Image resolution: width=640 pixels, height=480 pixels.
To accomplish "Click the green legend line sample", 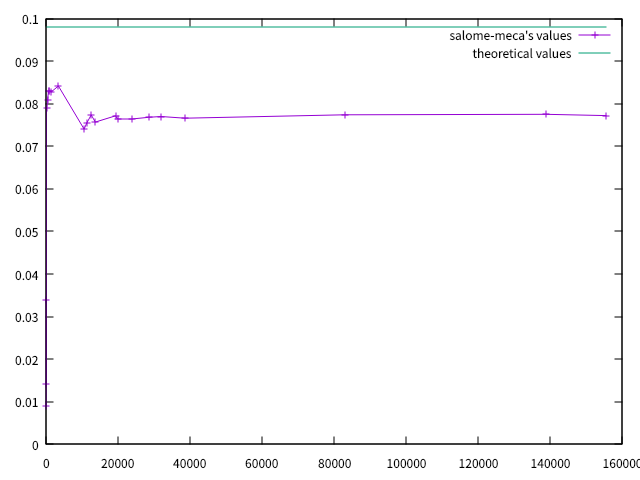I will click(594, 53).
